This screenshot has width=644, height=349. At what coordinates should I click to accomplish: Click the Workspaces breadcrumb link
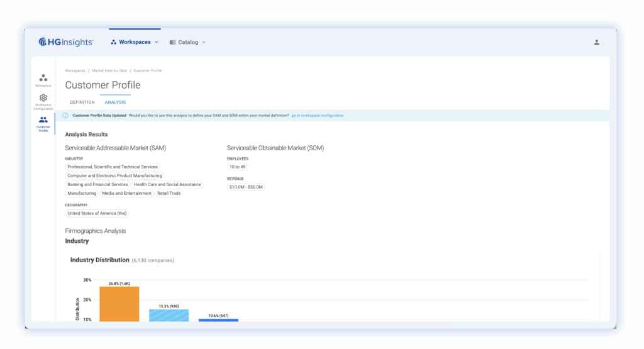[75, 70]
